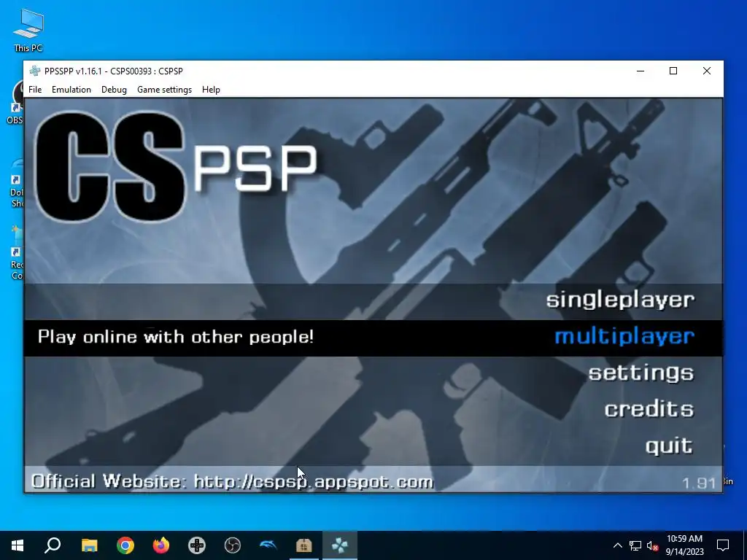Open OBS Studio from the taskbar
The width and height of the screenshot is (747, 560).
(x=233, y=545)
